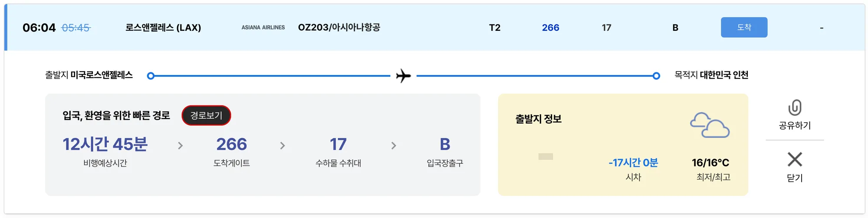Image resolution: width=868 pixels, height=218 pixels.
Task: Click the origin circle marker on route line
Action: (x=151, y=76)
